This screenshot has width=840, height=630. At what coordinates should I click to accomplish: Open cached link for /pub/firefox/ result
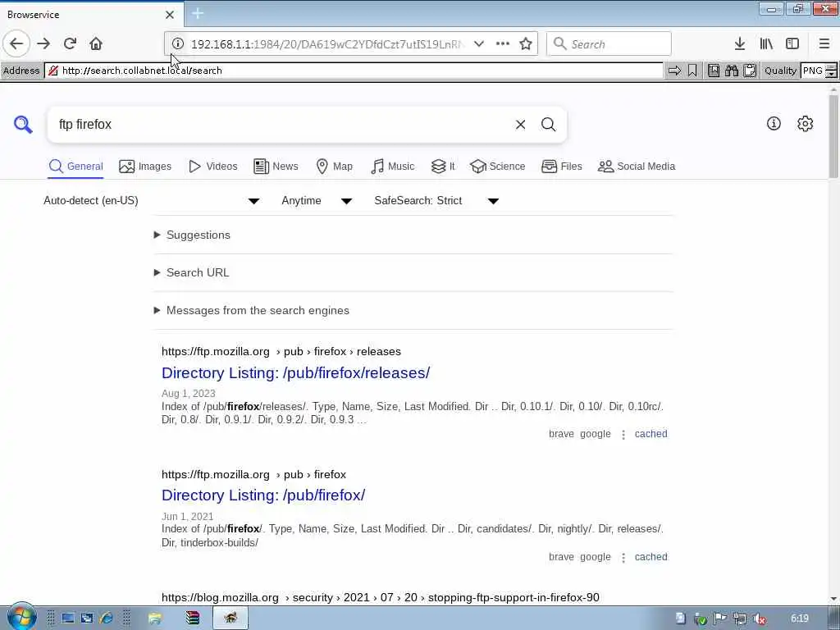point(651,557)
